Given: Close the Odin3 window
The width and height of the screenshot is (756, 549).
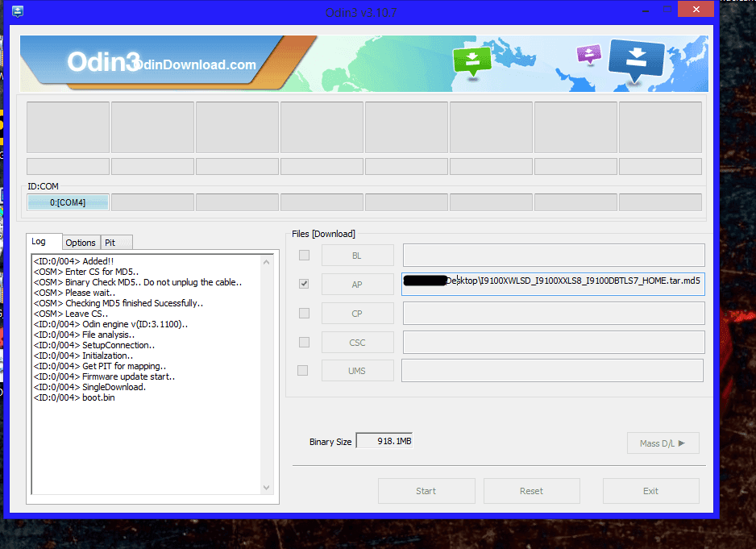Looking at the screenshot, I should [696, 9].
